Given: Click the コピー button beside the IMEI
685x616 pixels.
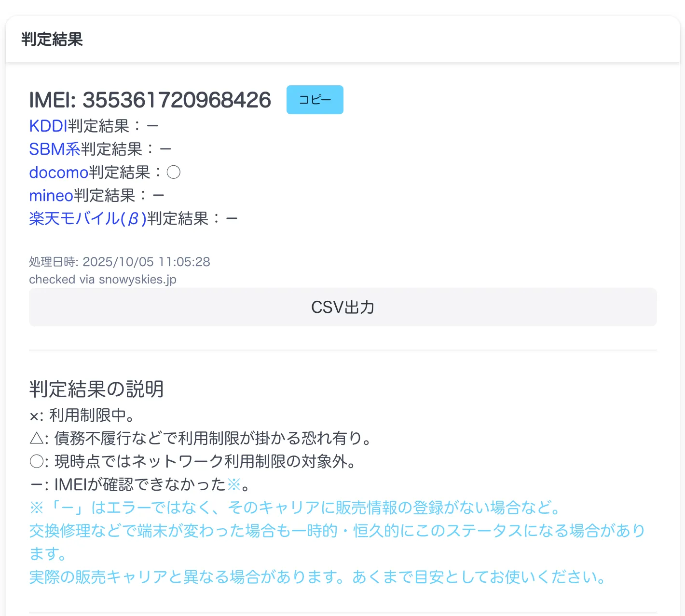Looking at the screenshot, I should coord(315,100).
